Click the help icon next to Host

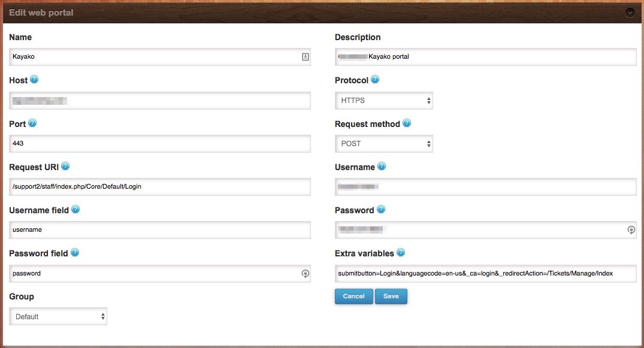pyautogui.click(x=34, y=79)
